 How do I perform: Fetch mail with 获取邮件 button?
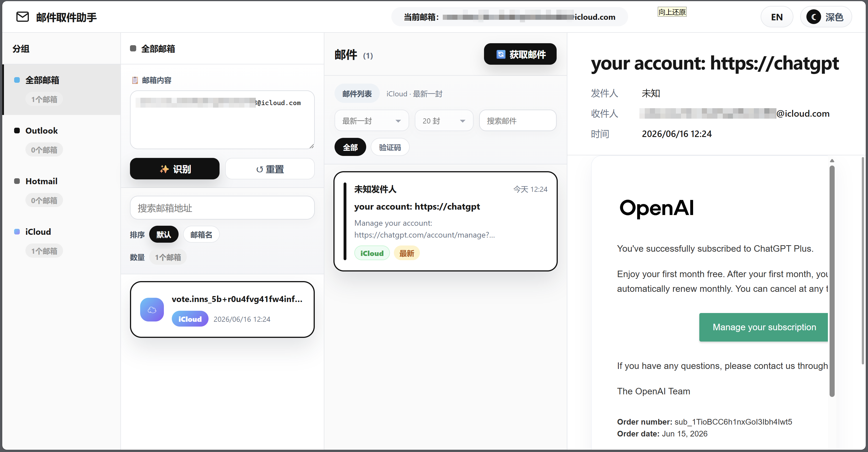pos(520,54)
